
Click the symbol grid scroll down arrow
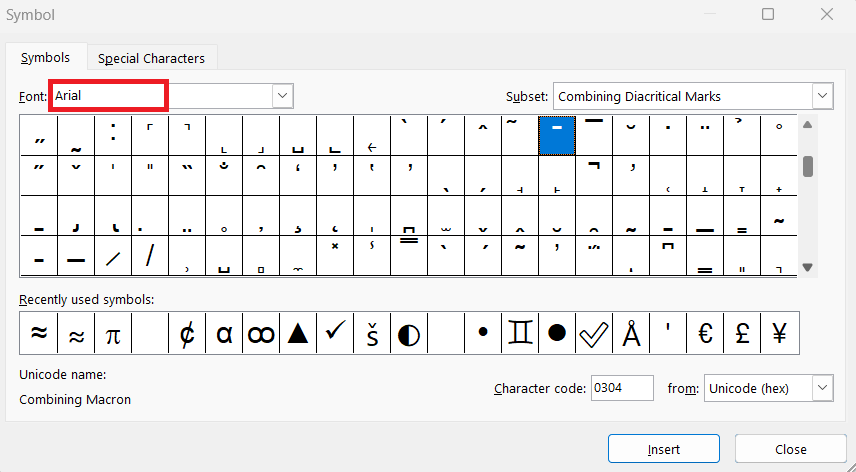(x=808, y=267)
